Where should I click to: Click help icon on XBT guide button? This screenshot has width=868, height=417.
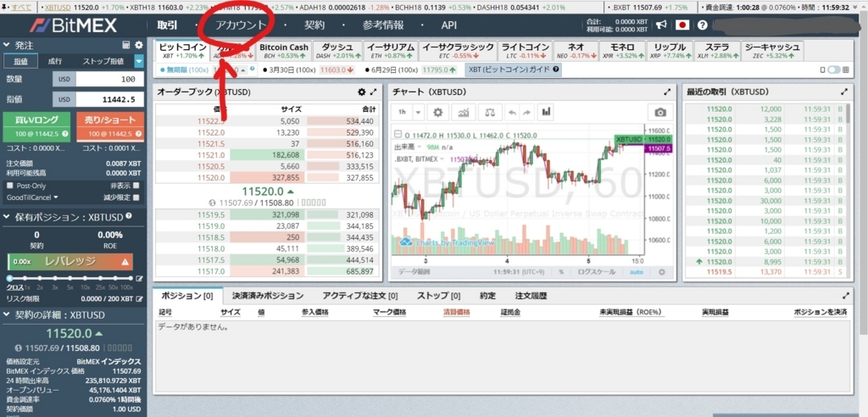point(556,69)
